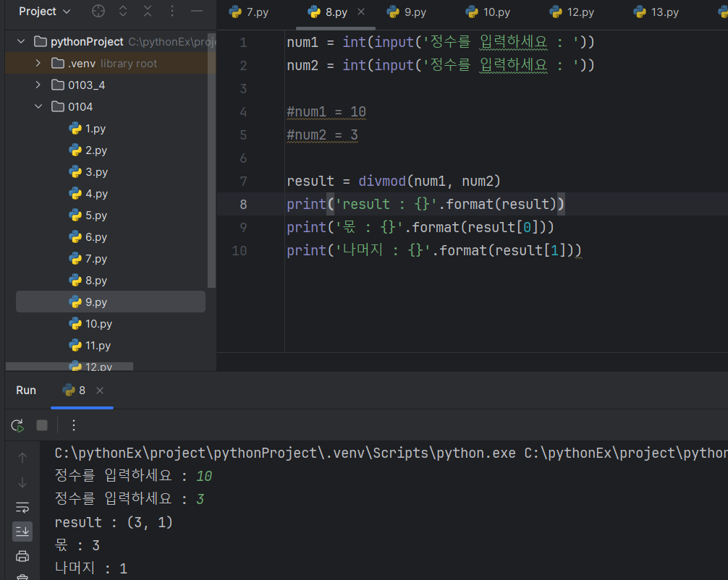Switch to the 13.py editor tab
Image resolution: width=728 pixels, height=580 pixels.
tap(656, 12)
